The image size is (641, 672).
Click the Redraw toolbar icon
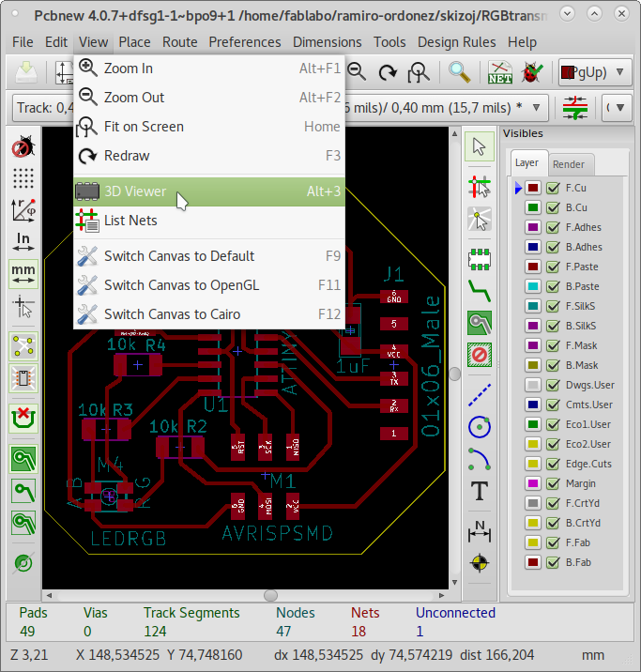coord(388,71)
